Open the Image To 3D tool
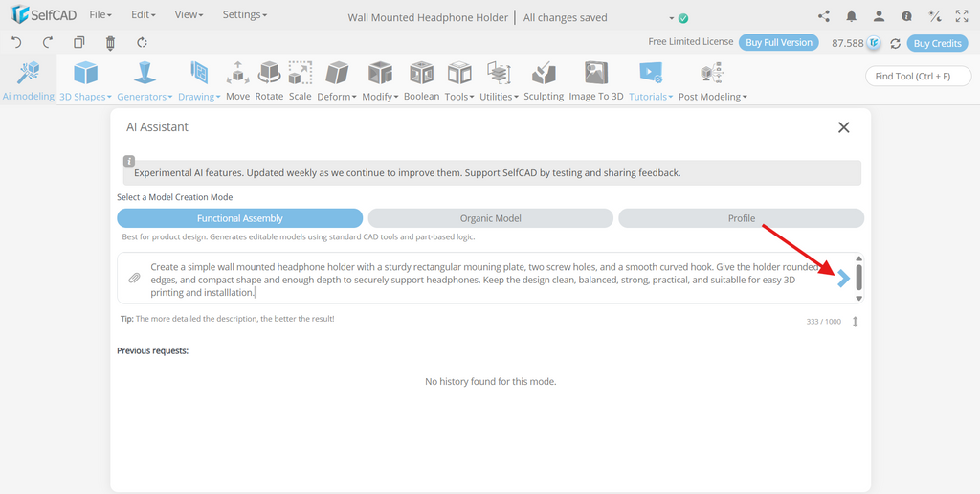Screen dimensions: 980x494 596,80
